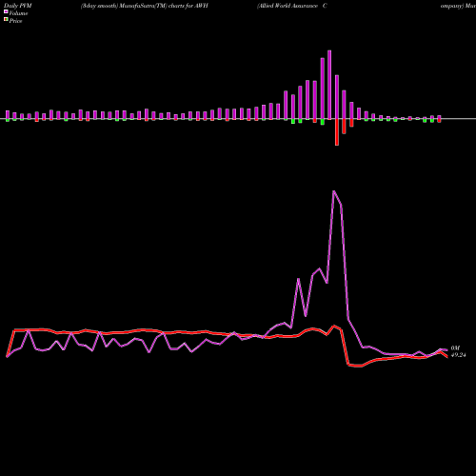
Task: Click the '49.24' price value label
Action: (458, 355)
